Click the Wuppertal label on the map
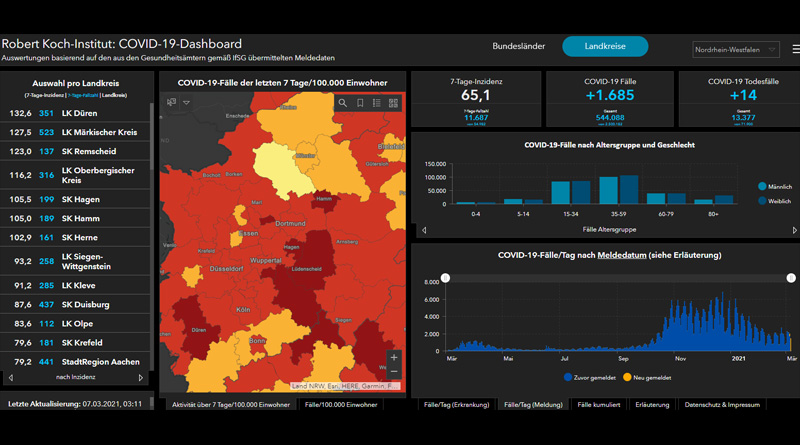 [x=266, y=260]
